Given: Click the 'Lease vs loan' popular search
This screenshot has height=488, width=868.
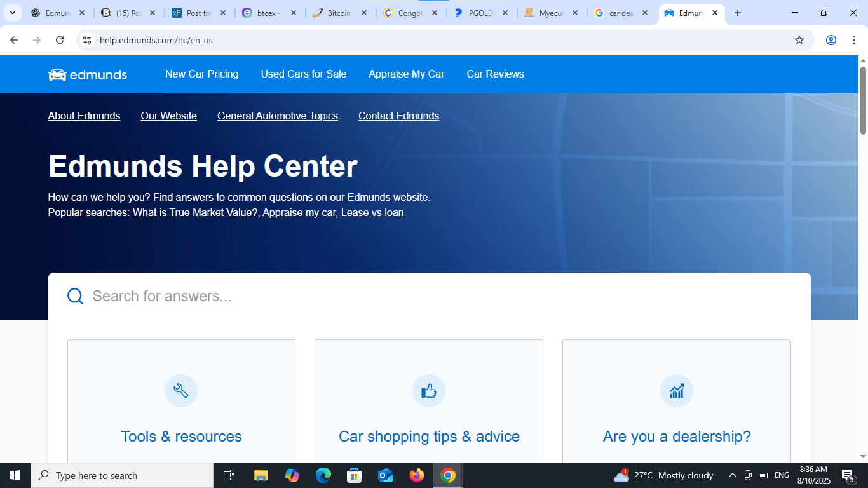Looking at the screenshot, I should tap(372, 212).
